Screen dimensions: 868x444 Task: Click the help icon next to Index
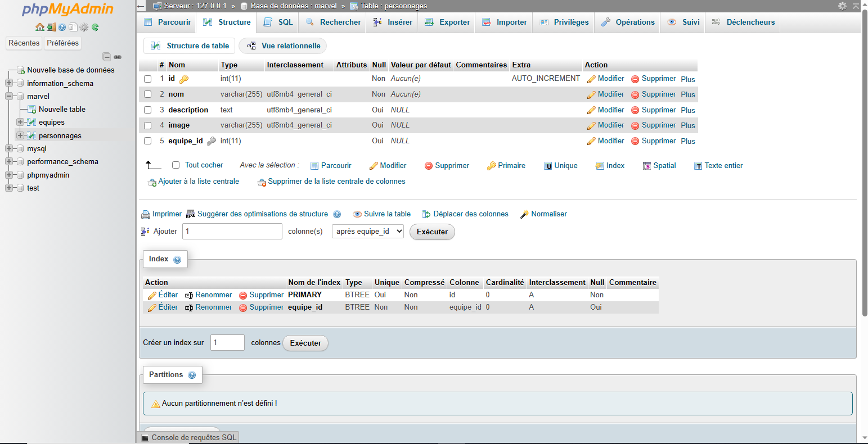[x=177, y=260]
